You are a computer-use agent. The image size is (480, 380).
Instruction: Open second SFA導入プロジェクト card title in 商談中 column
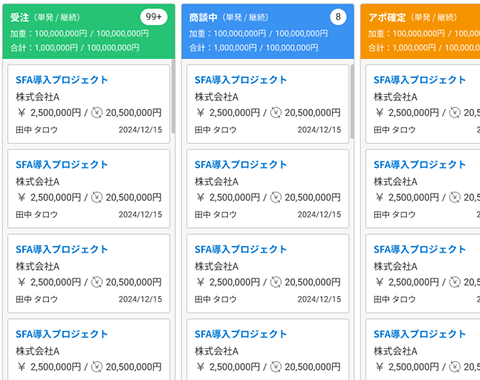(x=241, y=165)
